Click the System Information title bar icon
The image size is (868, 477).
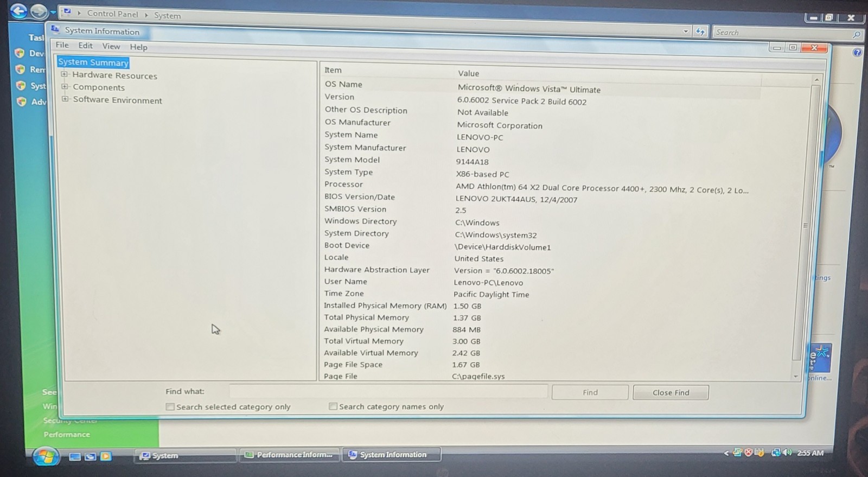(55, 29)
